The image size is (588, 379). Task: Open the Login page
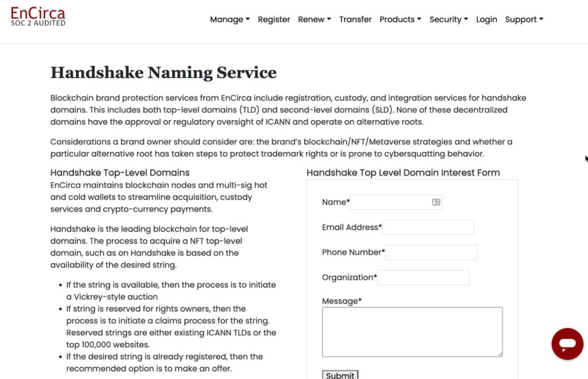pyautogui.click(x=486, y=20)
